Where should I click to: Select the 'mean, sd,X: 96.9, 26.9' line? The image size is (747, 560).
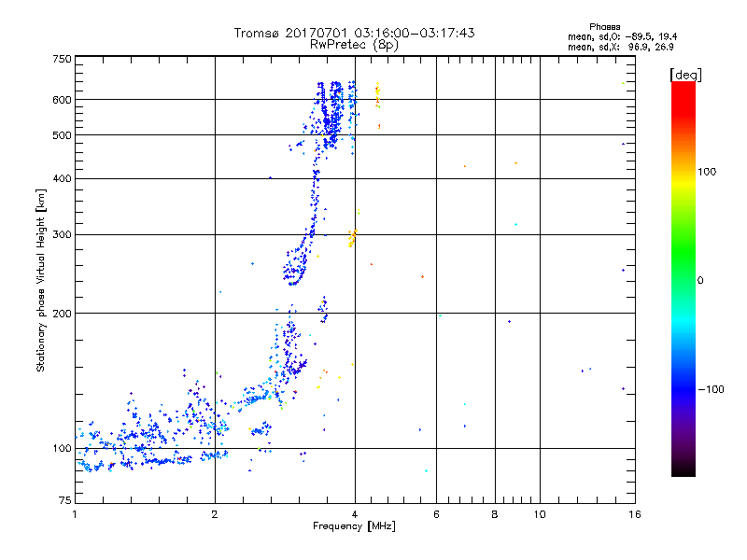(x=620, y=47)
